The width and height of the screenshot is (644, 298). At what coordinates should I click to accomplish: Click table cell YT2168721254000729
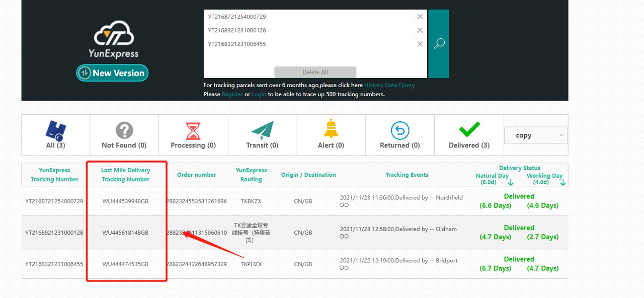pos(54,201)
